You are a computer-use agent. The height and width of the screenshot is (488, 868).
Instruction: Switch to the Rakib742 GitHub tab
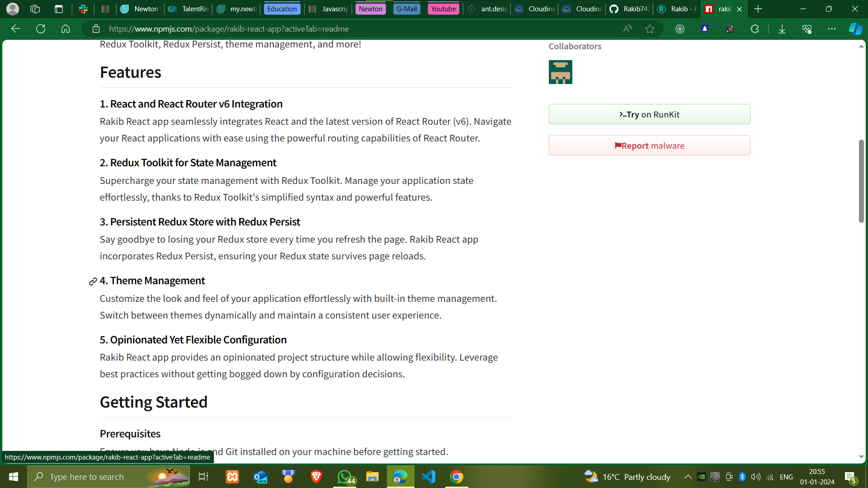(630, 9)
